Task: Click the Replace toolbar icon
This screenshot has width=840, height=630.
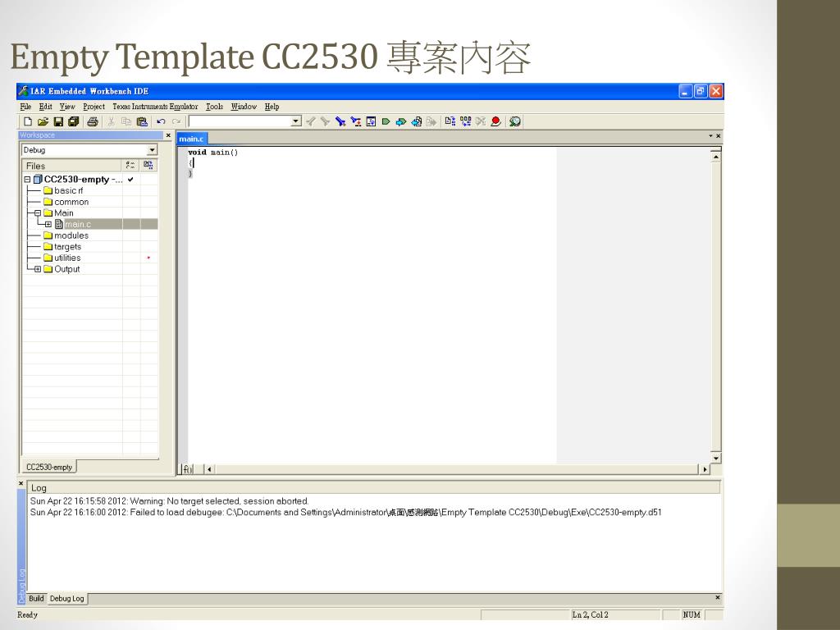Action: coord(356,121)
